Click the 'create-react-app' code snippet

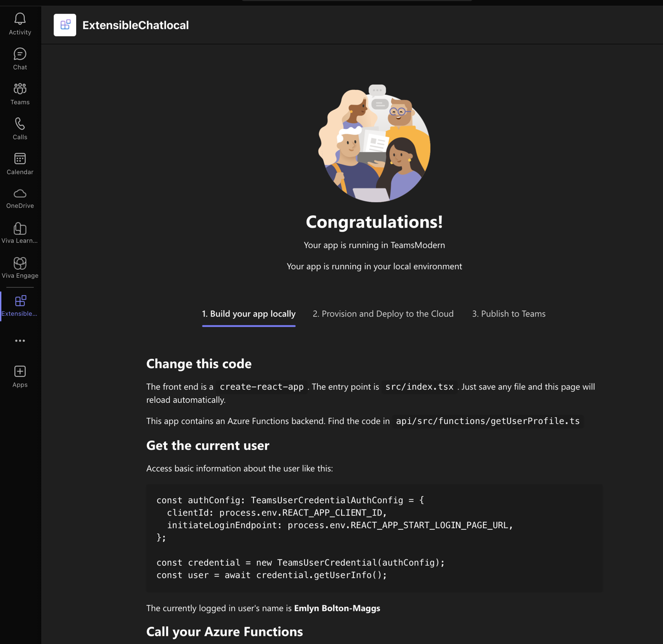tap(261, 387)
